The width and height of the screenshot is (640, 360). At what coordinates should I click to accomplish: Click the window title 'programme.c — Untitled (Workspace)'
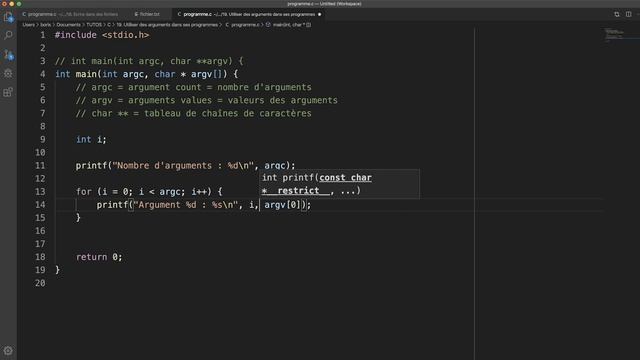(324, 4)
